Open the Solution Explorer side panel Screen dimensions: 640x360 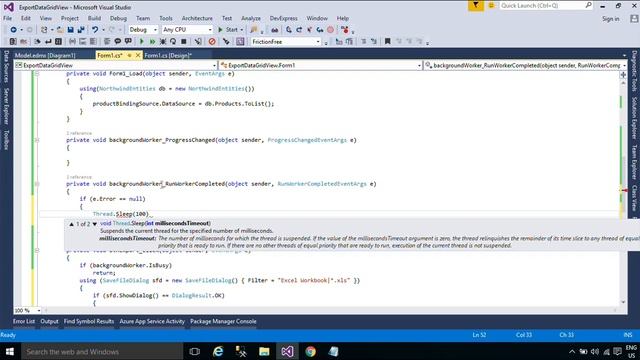pos(634,118)
